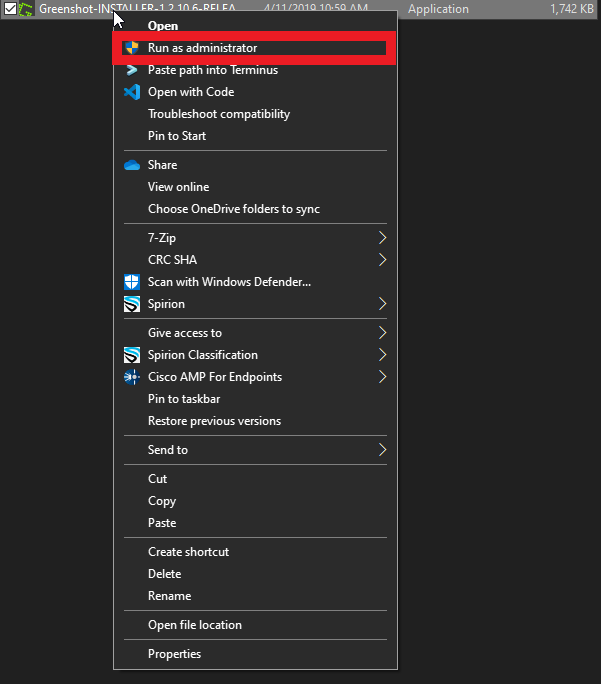The image size is (601, 684).
Task: Expand the Spirion Classification submenu chevron
Action: (x=382, y=355)
